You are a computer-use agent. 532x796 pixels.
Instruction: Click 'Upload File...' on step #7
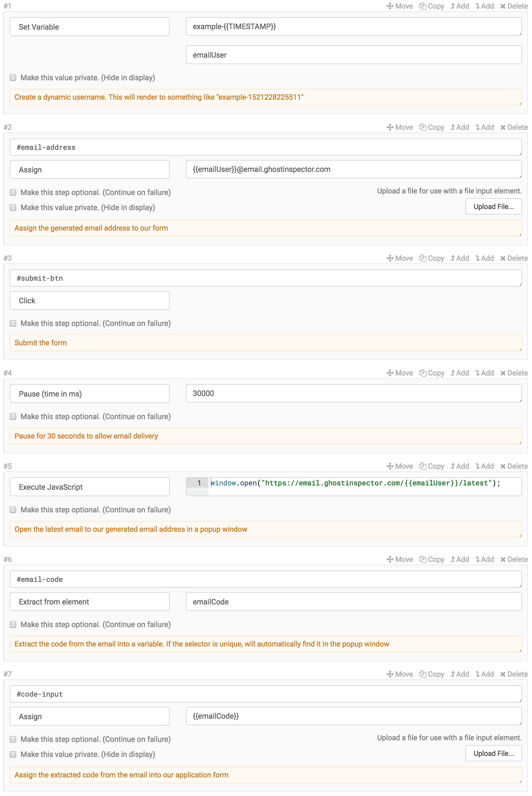coord(494,753)
